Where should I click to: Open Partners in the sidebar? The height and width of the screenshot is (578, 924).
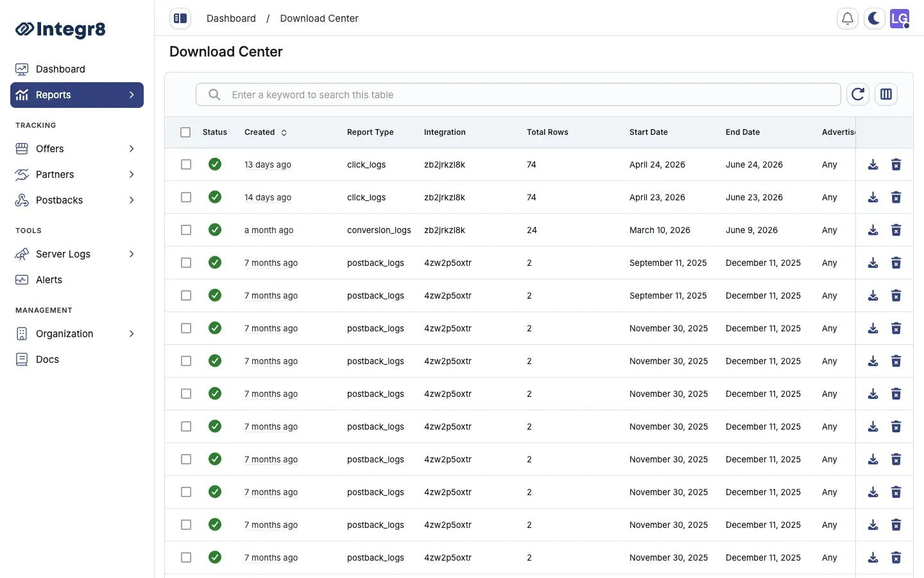coord(77,174)
